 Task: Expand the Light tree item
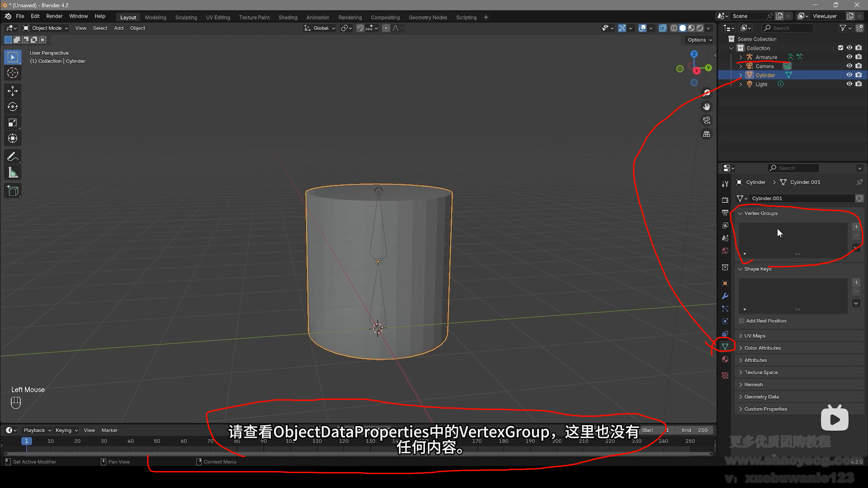pos(741,84)
